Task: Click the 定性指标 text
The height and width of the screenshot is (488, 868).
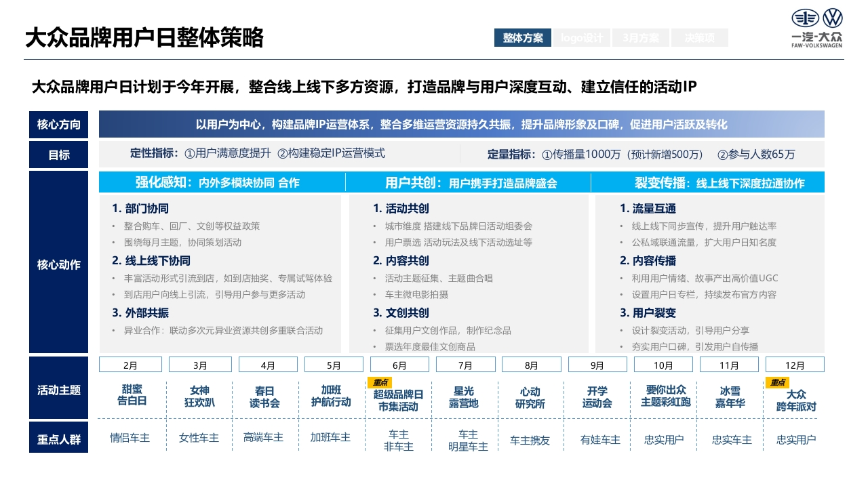Action: 257,153
